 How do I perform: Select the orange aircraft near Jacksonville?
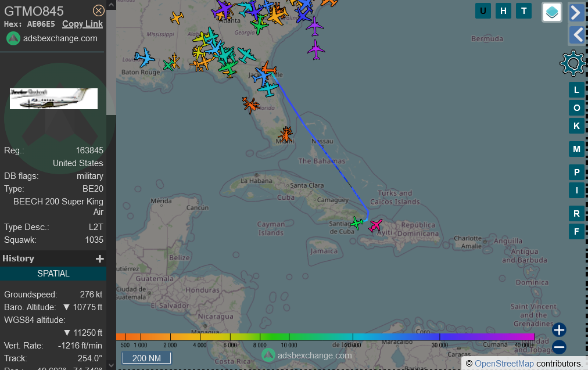[x=268, y=68]
